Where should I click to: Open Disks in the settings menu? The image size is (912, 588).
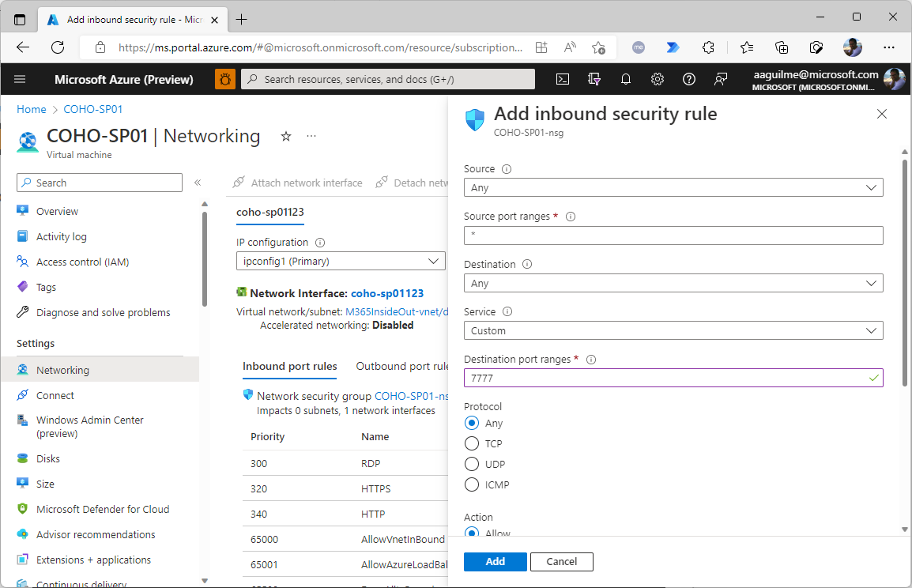[48, 458]
